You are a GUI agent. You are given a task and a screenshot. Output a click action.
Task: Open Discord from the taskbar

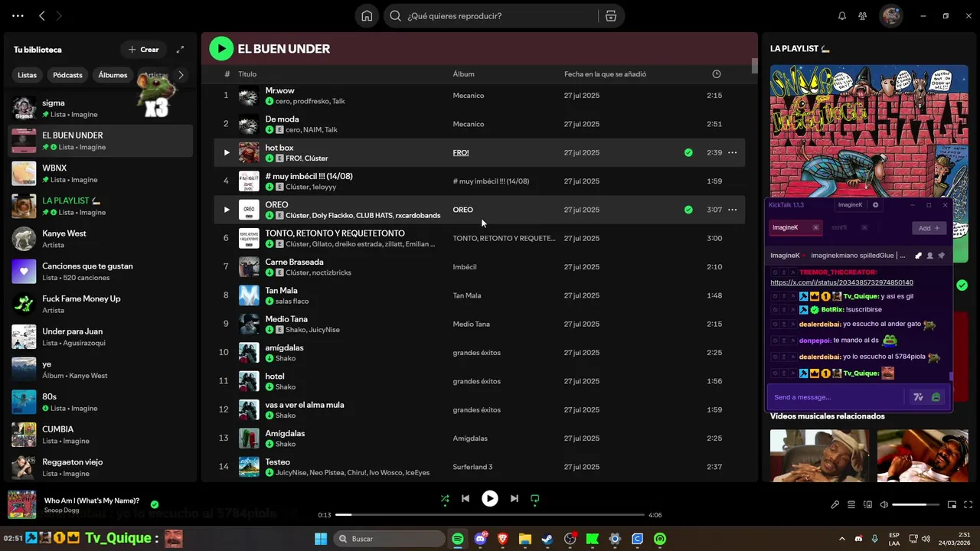[480, 539]
